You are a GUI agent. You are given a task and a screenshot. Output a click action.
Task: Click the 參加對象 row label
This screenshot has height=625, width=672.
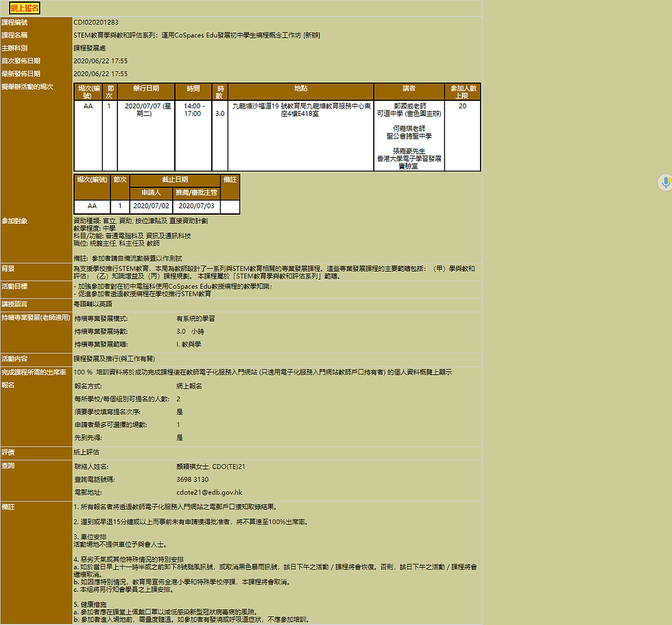(14, 221)
